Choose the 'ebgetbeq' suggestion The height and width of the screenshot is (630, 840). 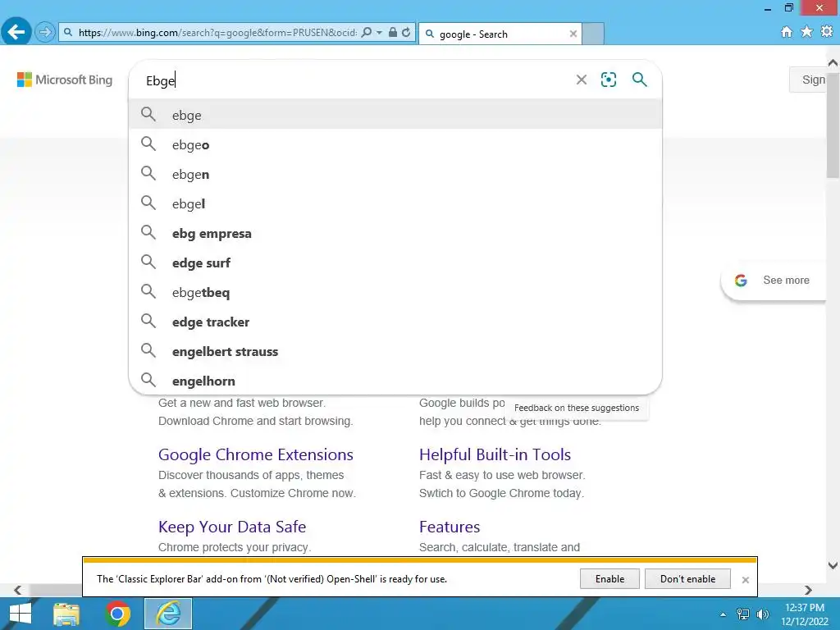click(x=395, y=292)
